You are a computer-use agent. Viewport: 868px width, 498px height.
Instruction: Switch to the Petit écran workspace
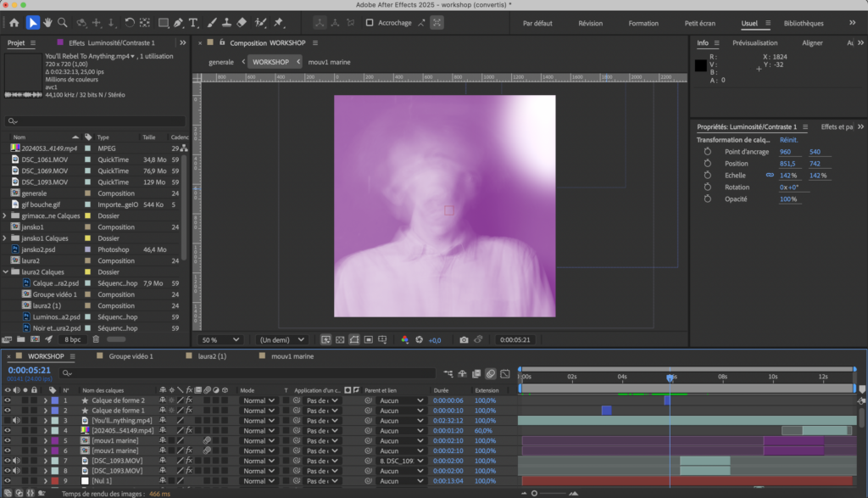coord(700,23)
